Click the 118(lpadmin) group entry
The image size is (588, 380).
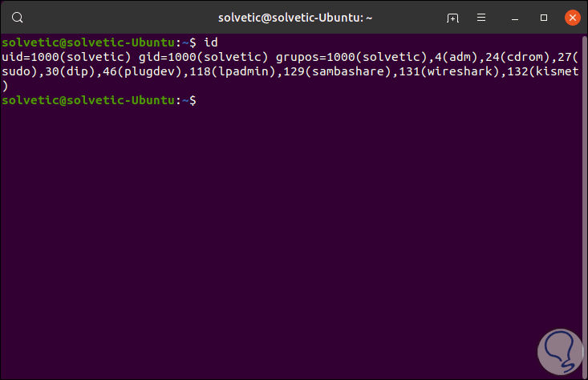point(233,71)
